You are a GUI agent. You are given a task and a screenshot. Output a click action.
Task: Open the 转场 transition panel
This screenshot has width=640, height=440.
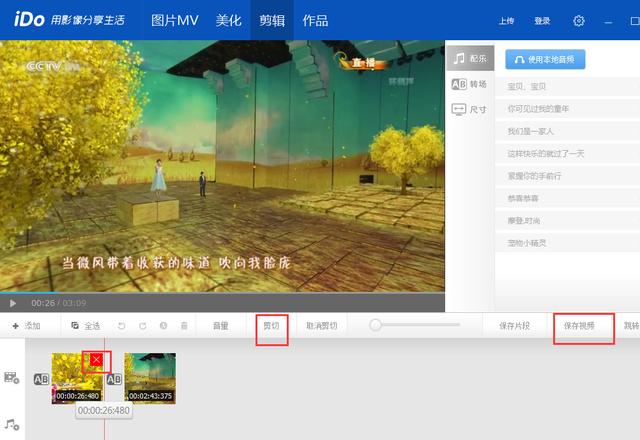point(469,84)
